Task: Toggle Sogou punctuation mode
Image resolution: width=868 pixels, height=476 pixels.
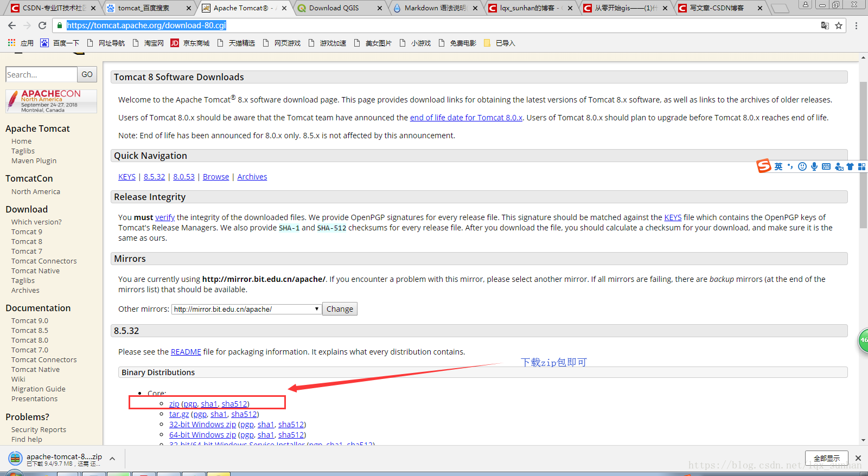Action: [790, 166]
